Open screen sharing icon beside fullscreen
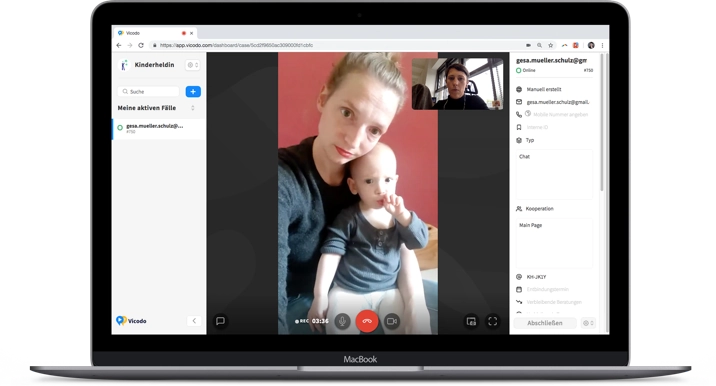 (471, 322)
